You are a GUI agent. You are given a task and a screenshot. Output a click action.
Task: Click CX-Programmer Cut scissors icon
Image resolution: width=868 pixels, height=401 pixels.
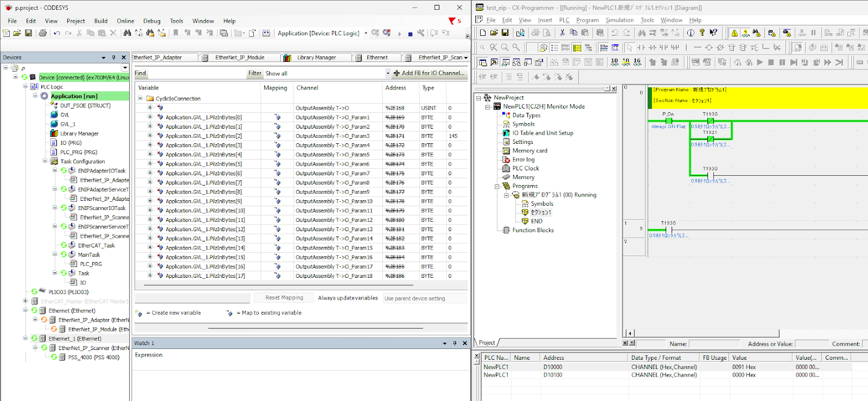tap(563, 33)
